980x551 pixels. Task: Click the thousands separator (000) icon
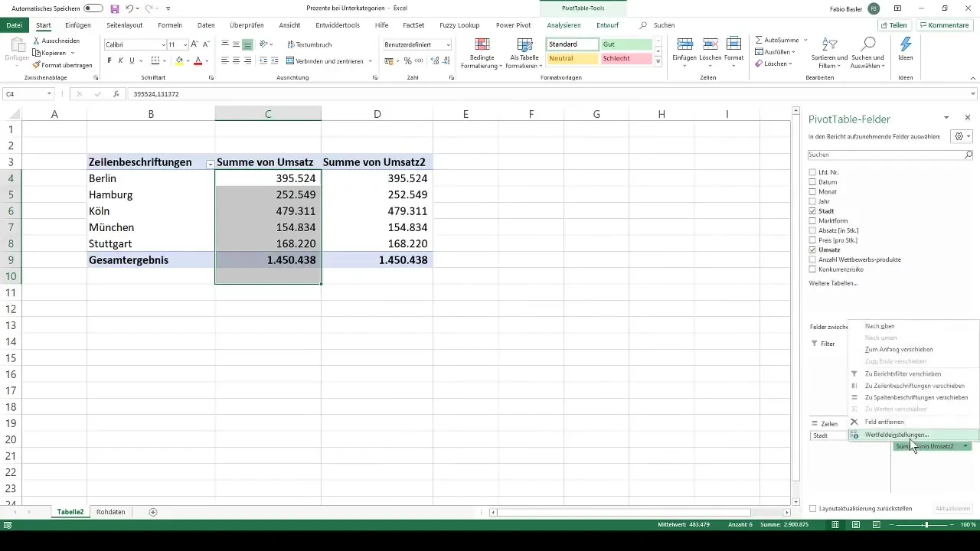pos(419,60)
